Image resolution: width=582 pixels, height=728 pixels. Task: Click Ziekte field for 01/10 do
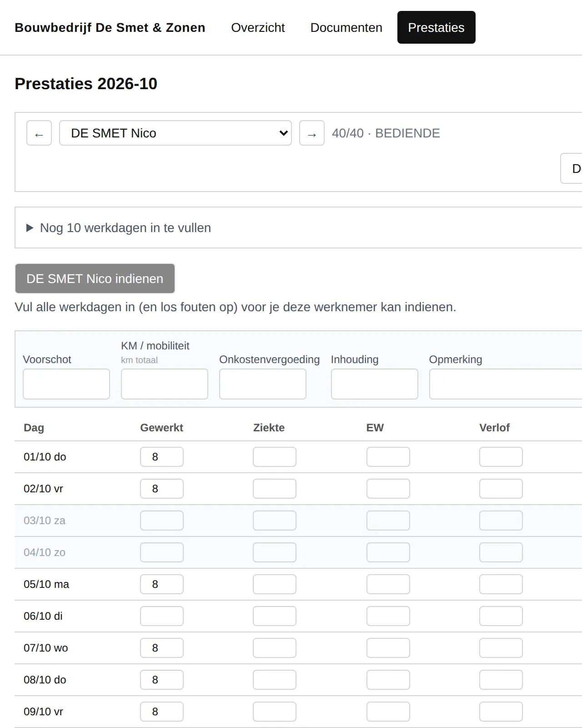point(275,457)
